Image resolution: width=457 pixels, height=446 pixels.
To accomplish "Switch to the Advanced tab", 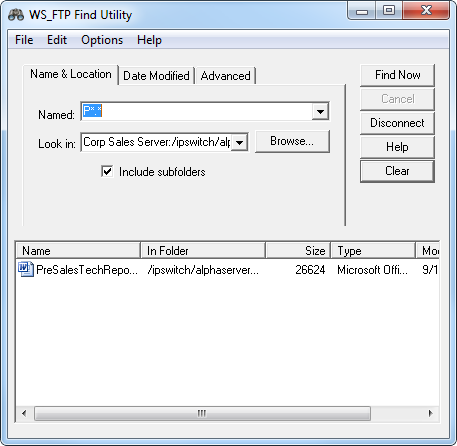I will 226,76.
